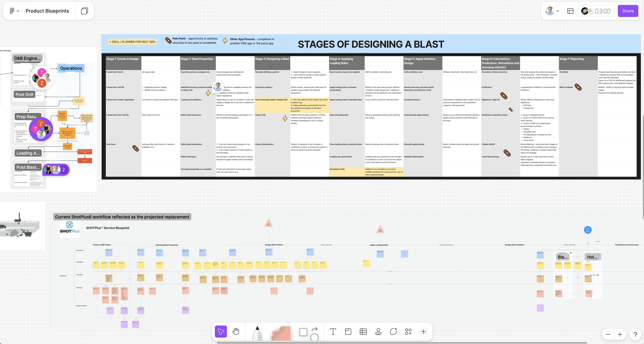Start the 03:00 timer display
The width and height of the screenshot is (644, 344).
tap(603, 11)
